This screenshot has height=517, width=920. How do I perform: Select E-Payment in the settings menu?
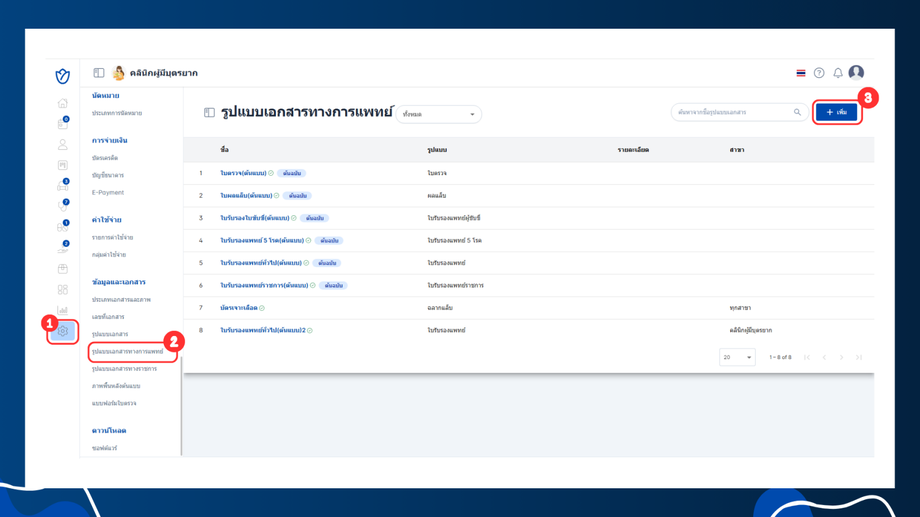[108, 192]
